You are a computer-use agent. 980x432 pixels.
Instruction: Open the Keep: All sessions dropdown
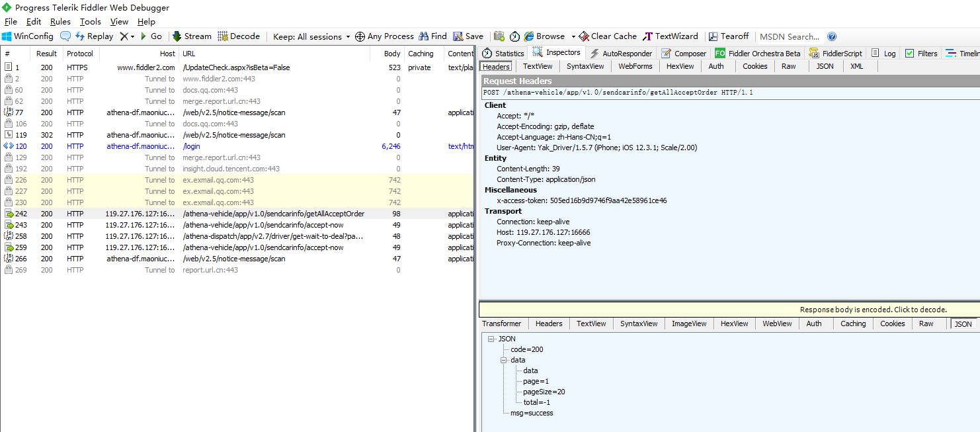(x=311, y=36)
